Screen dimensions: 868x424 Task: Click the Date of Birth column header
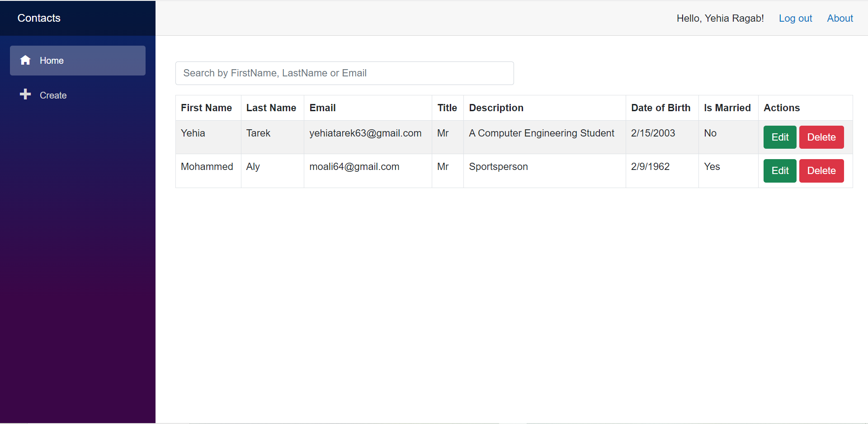point(660,108)
